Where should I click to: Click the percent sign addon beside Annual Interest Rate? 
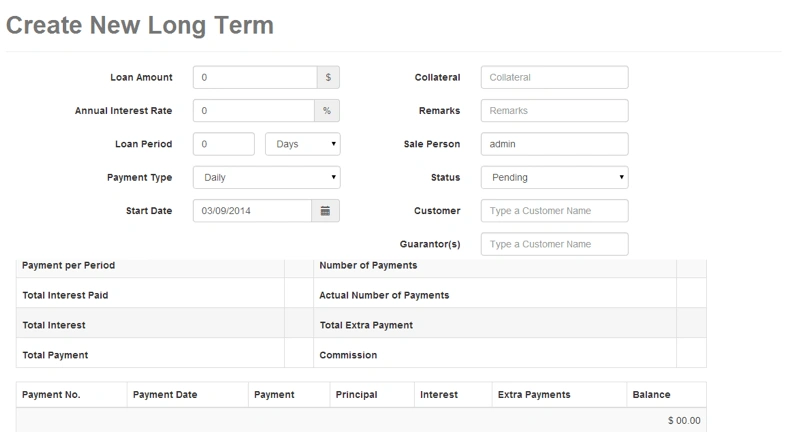coord(327,111)
